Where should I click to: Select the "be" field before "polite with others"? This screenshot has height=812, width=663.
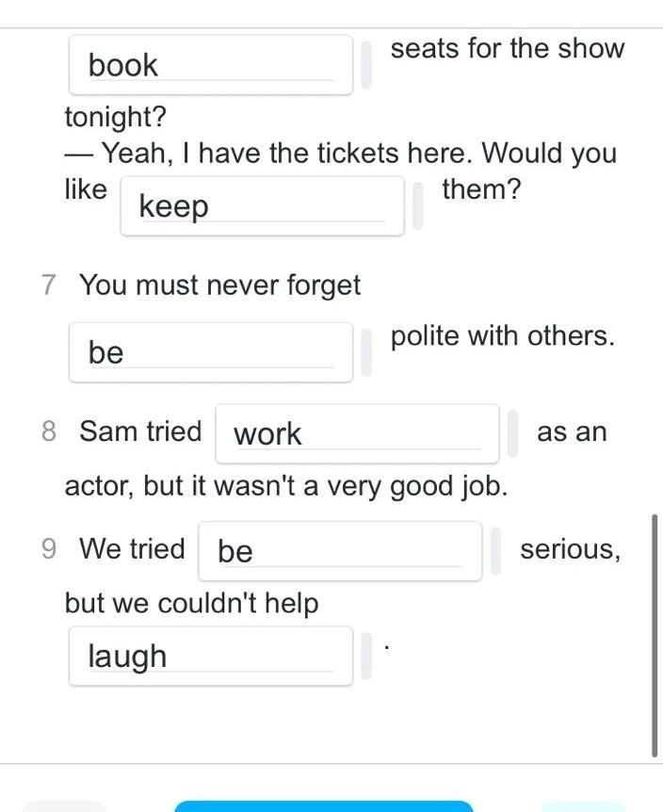210,352
